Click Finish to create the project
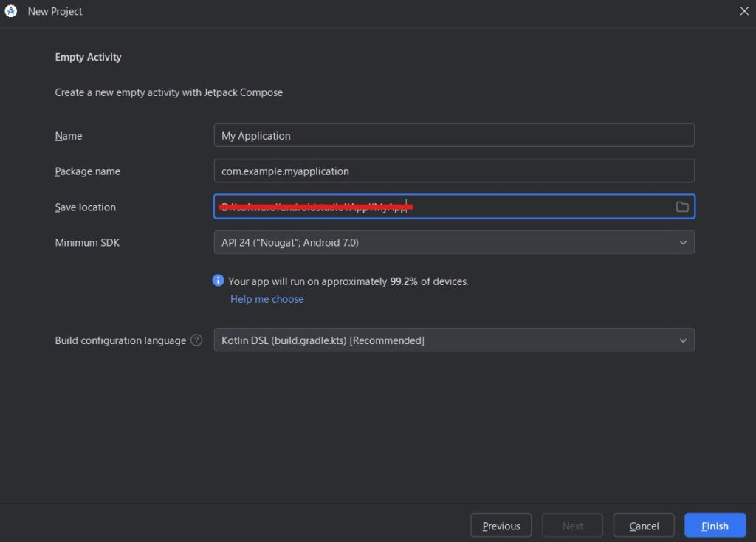The height and width of the screenshot is (542, 756). click(714, 526)
